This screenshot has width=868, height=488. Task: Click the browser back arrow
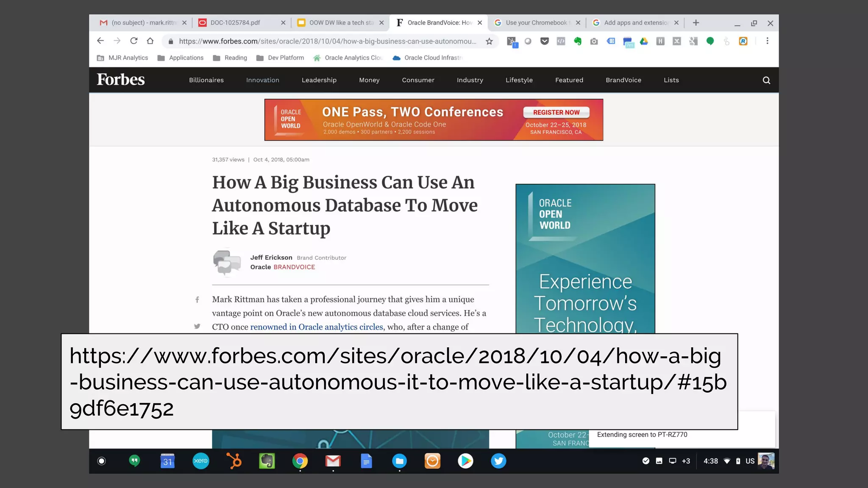100,41
